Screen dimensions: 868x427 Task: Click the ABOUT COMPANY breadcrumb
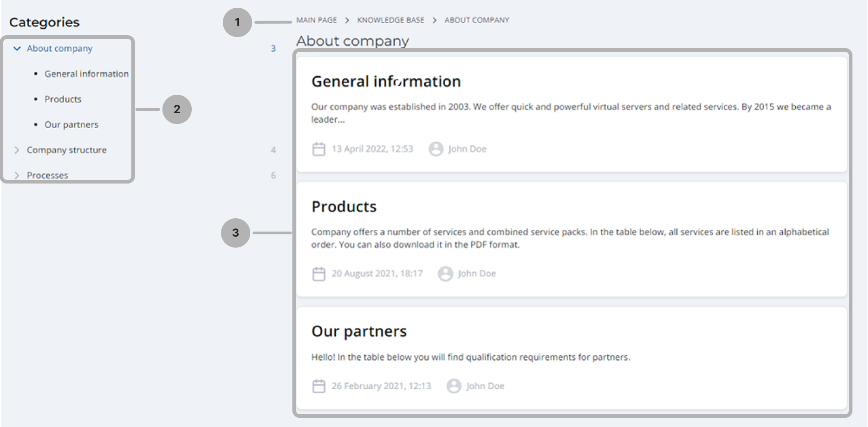[x=476, y=20]
